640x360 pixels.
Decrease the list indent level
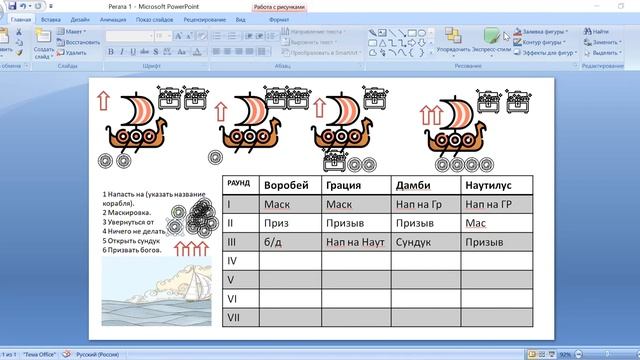point(249,36)
